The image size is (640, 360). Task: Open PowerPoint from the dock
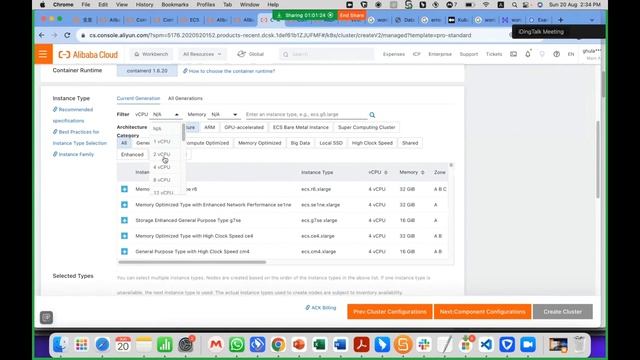[299, 344]
